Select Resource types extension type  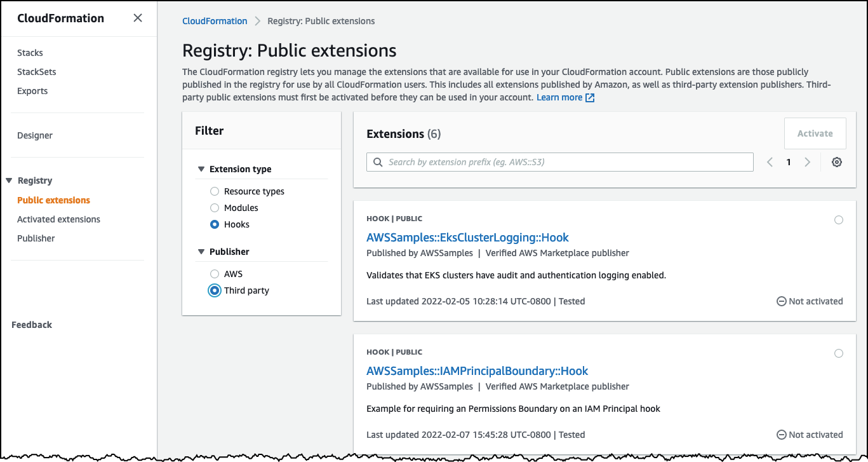click(x=215, y=191)
